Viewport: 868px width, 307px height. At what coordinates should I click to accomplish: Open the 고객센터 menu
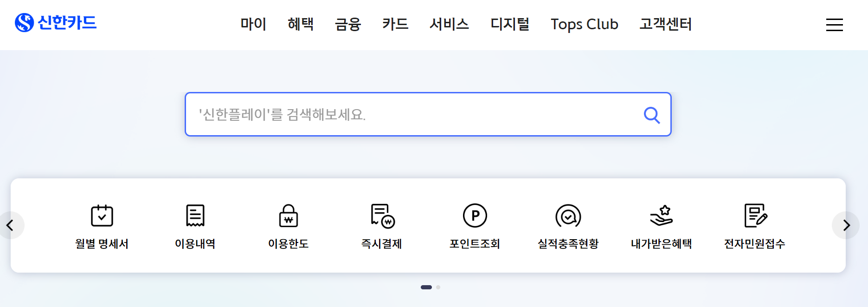[666, 24]
